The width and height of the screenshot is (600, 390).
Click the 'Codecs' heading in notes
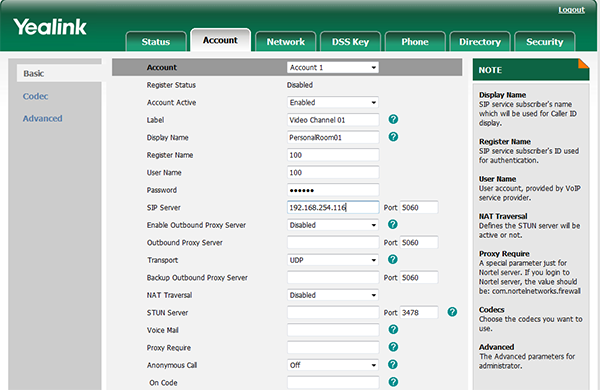[x=492, y=310]
